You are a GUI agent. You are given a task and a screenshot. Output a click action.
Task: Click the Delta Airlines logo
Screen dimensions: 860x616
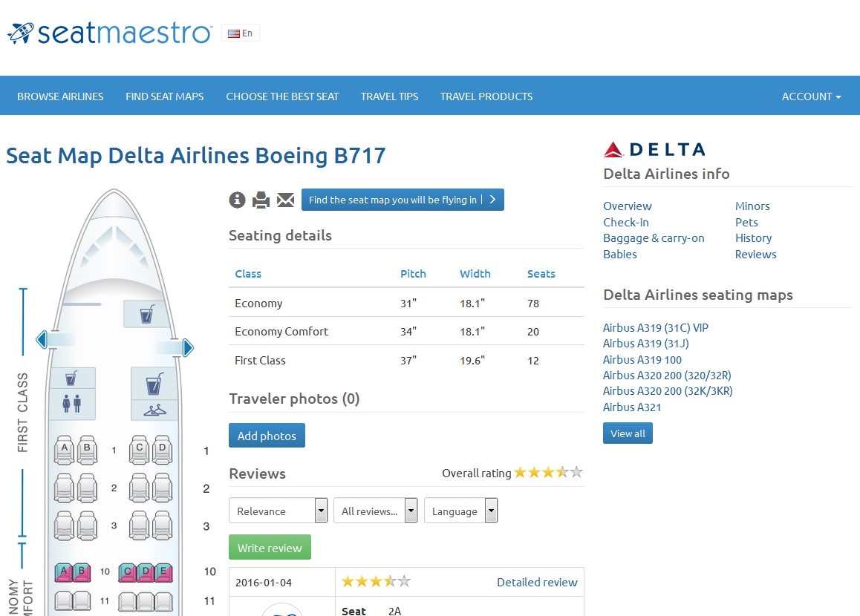pyautogui.click(x=654, y=150)
